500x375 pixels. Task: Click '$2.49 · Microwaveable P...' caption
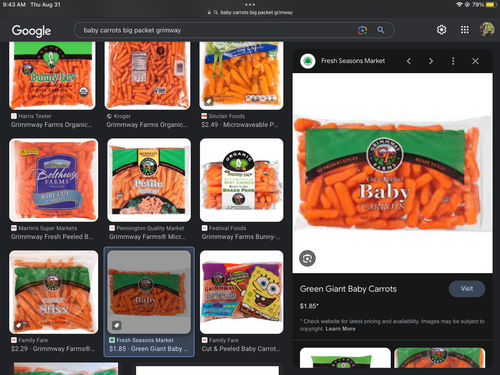[x=239, y=125]
